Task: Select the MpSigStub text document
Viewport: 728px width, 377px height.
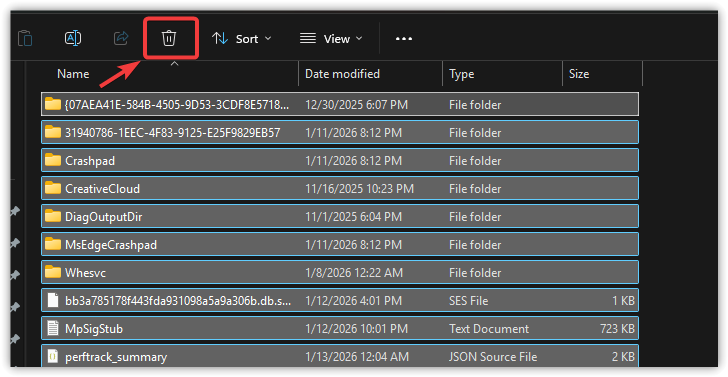Action: pyautogui.click(x=340, y=329)
